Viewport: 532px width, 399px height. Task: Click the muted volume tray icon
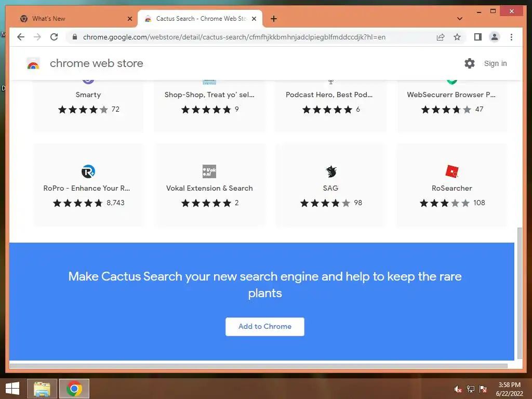[458, 389]
